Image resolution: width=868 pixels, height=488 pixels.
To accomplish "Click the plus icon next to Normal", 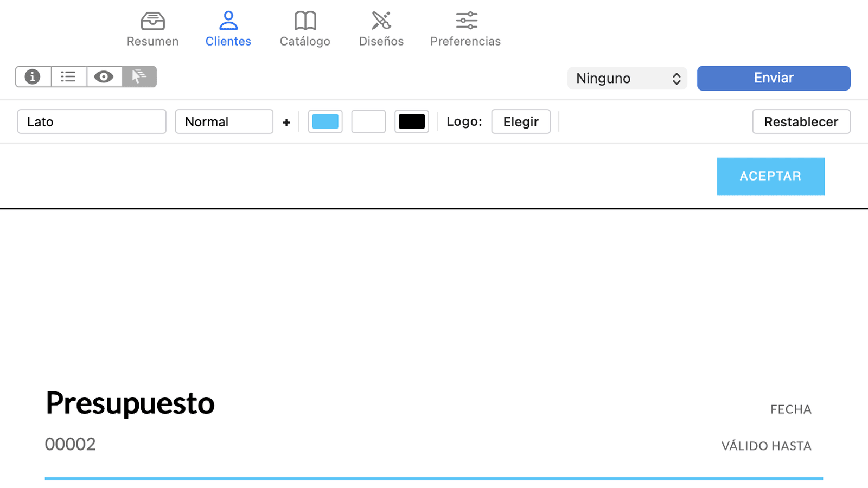I will click(x=286, y=123).
